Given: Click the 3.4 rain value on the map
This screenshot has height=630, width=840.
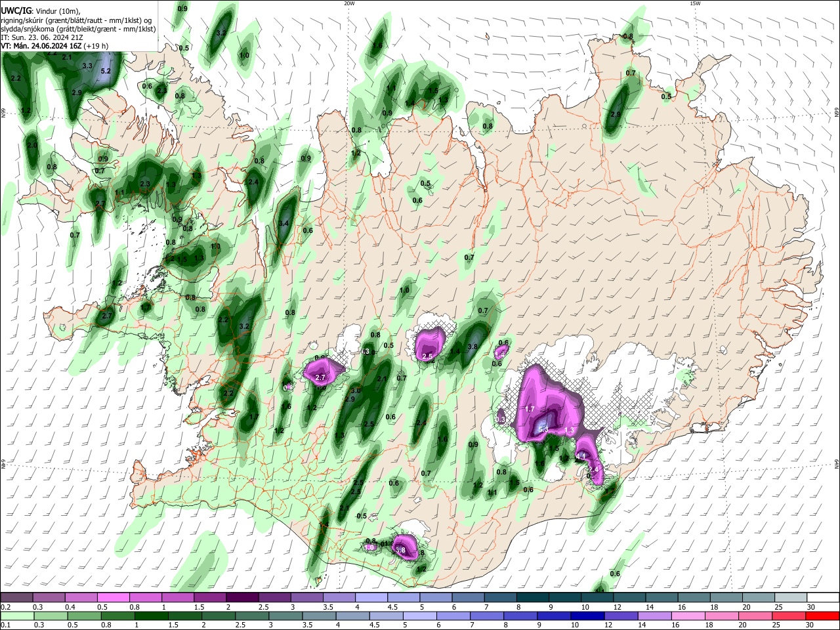Looking at the screenshot, I should [283, 224].
